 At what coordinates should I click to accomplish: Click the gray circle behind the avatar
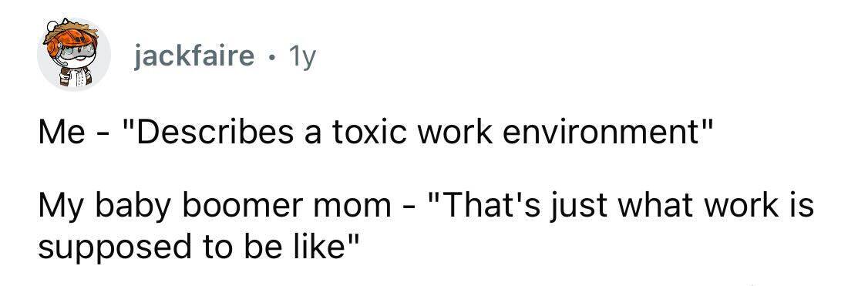(74, 54)
